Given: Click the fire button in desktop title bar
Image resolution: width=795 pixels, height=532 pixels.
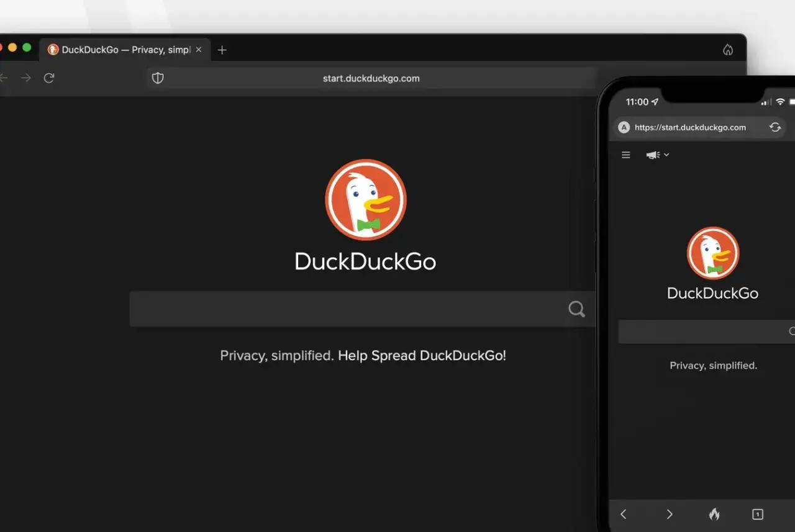Looking at the screenshot, I should point(728,50).
